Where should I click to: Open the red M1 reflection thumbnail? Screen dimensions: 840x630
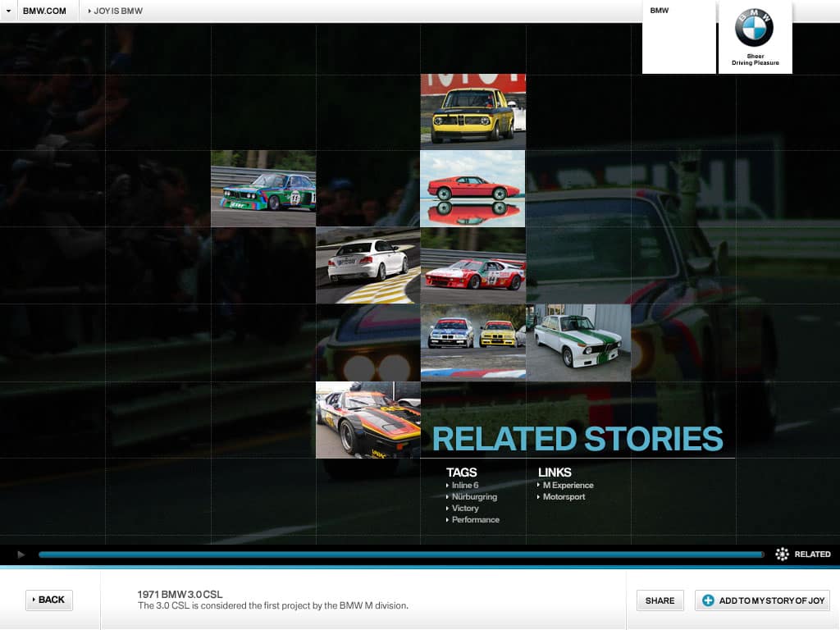(x=472, y=189)
